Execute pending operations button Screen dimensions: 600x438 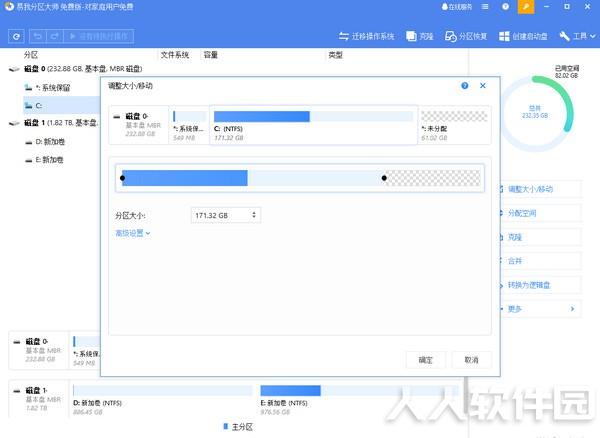[x=99, y=36]
